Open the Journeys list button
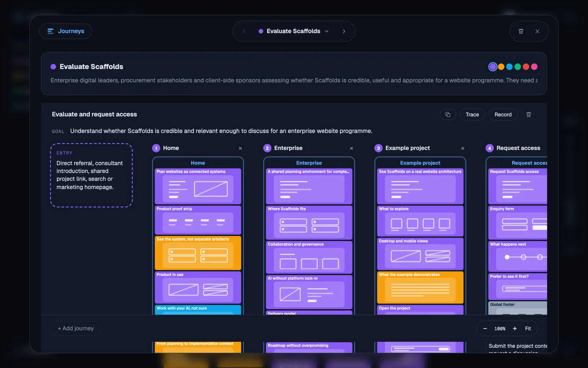The width and height of the screenshot is (588, 368). 65,31
